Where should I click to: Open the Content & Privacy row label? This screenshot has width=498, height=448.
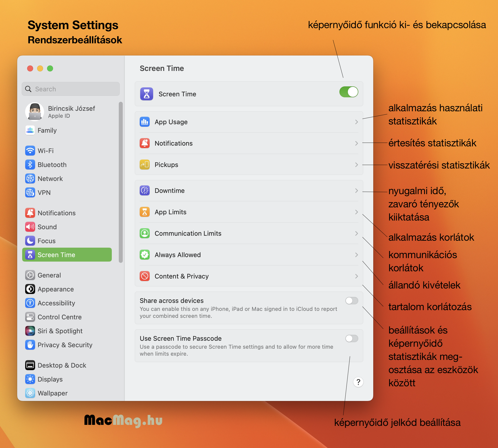182,276
